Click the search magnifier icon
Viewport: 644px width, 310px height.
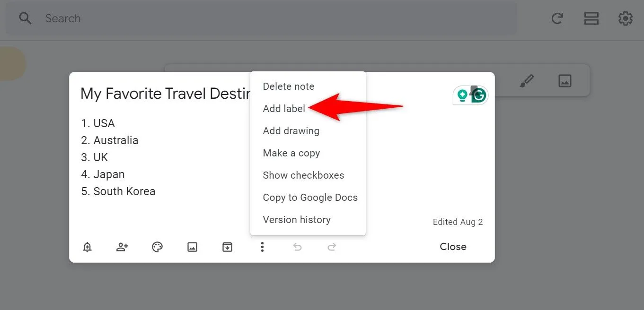[25, 18]
